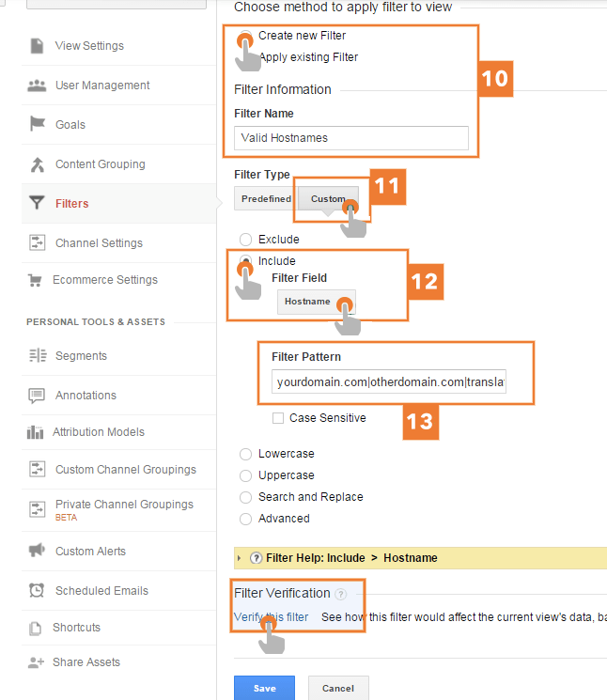The height and width of the screenshot is (700, 607).
Task: Click the Custom Alerts megaphone icon
Action: coord(37,551)
